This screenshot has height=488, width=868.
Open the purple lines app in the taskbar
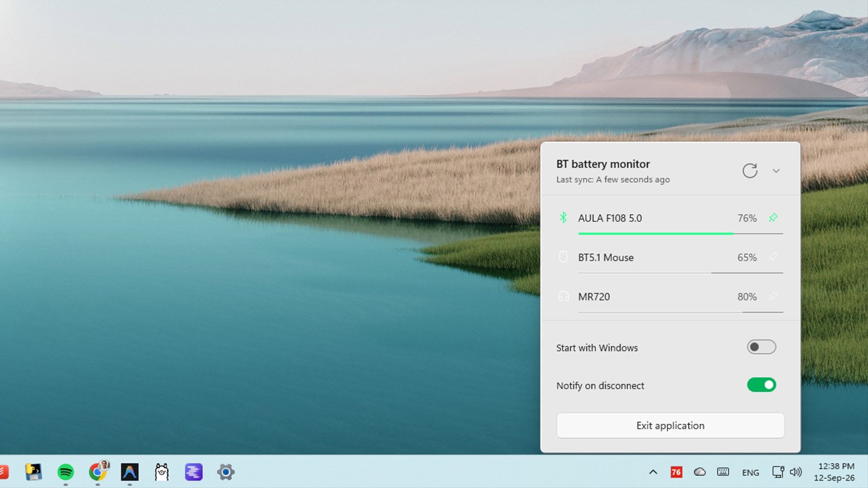coord(194,471)
